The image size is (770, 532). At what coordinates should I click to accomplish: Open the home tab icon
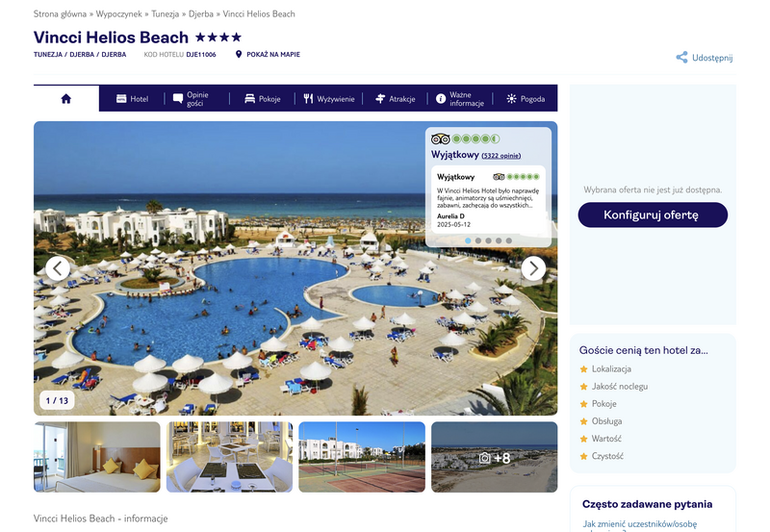click(x=65, y=99)
